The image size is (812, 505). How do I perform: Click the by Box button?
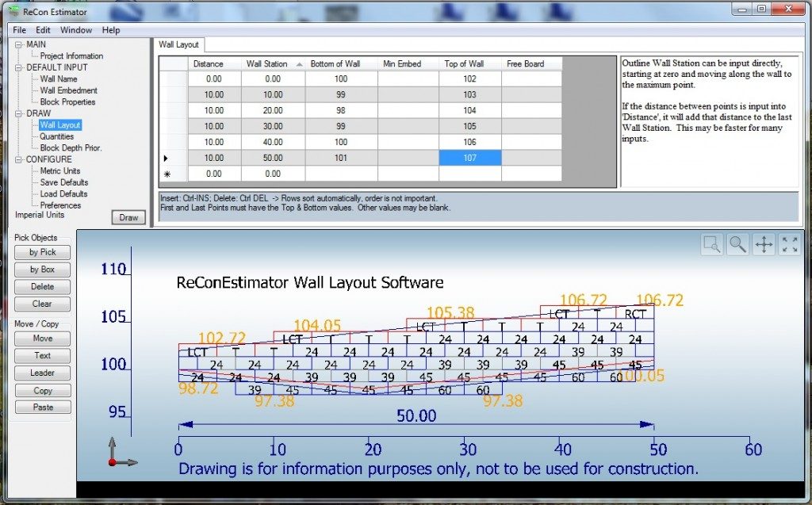[43, 270]
